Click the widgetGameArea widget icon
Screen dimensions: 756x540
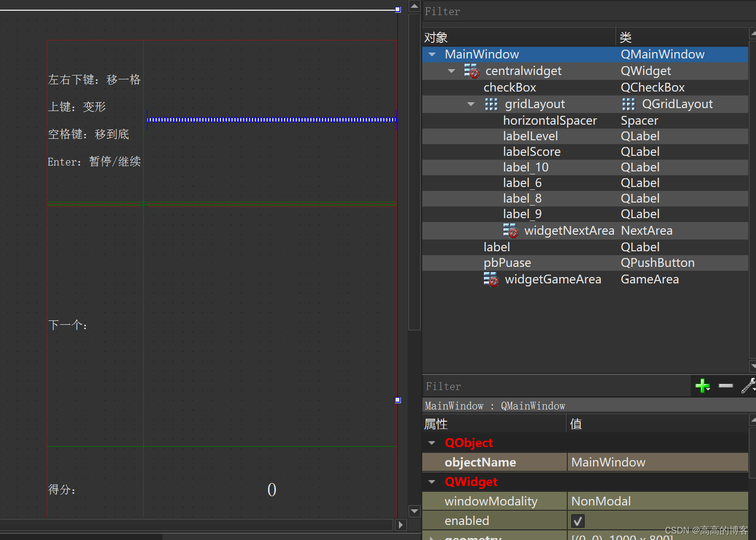491,279
